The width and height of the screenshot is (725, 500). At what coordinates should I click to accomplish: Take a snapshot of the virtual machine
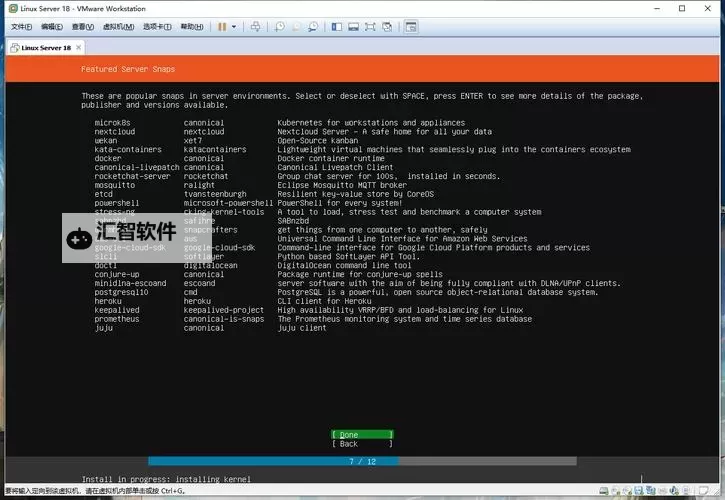(279, 27)
